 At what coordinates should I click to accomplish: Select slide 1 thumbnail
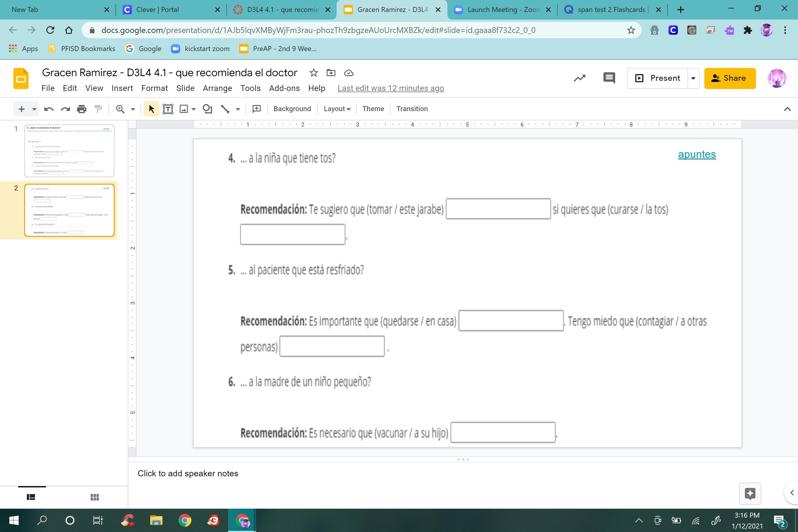click(69, 150)
